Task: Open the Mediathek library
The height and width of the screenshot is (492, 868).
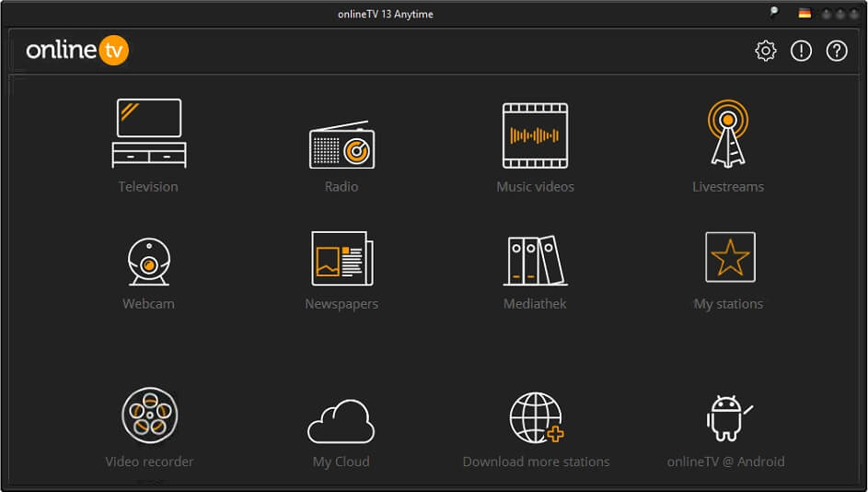Action: [535, 260]
